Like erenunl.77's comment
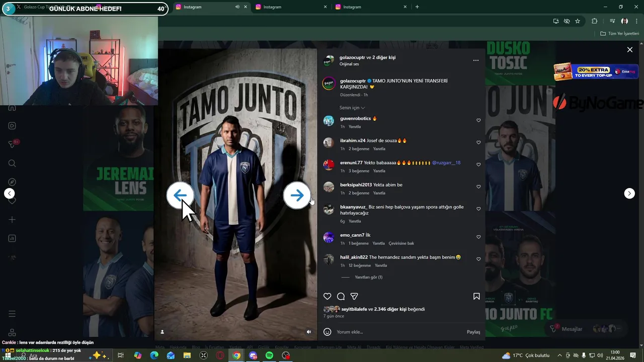Image resolution: width=644 pixels, height=362 pixels. [478, 164]
